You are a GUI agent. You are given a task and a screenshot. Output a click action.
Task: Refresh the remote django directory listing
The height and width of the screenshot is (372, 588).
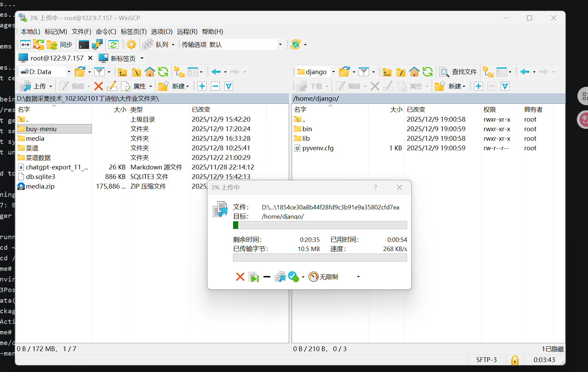pos(428,72)
